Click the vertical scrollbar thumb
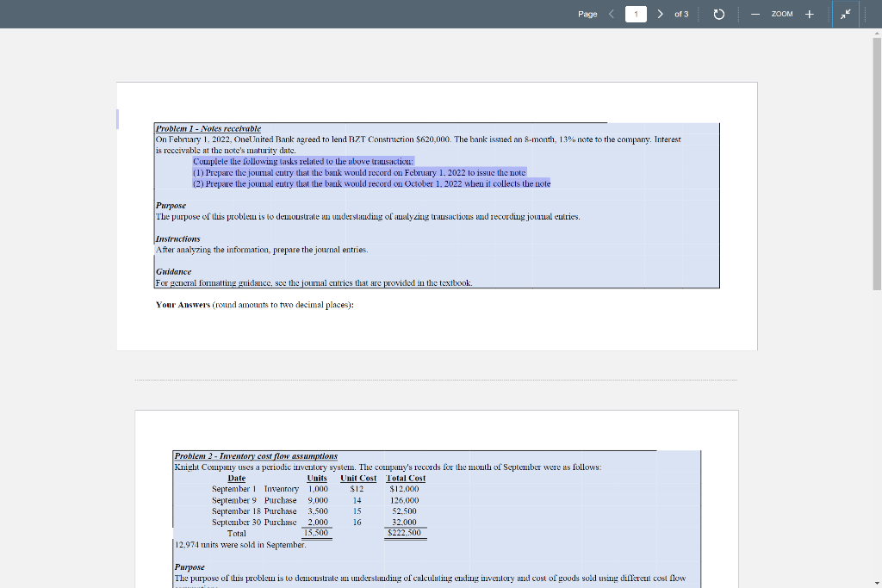Screen dimensions: 882x588 (x=877, y=163)
